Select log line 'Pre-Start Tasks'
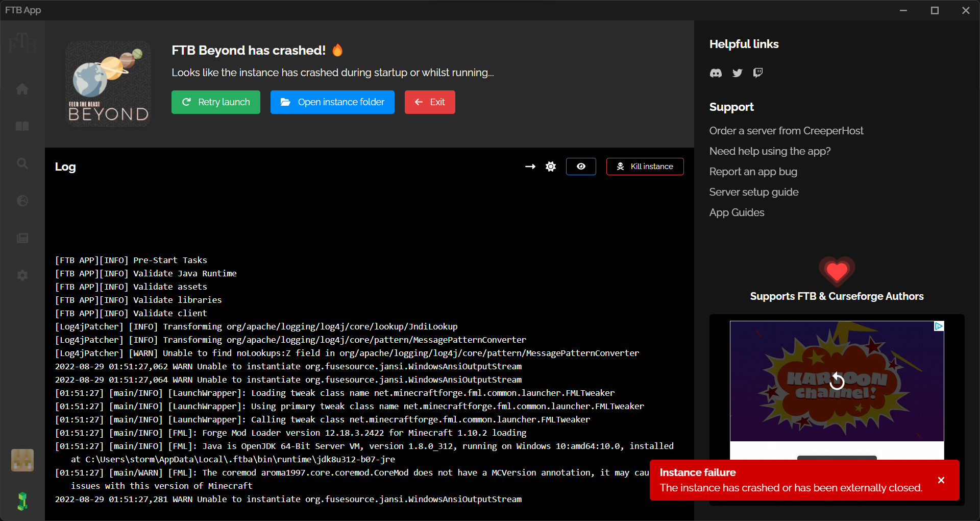 point(131,260)
